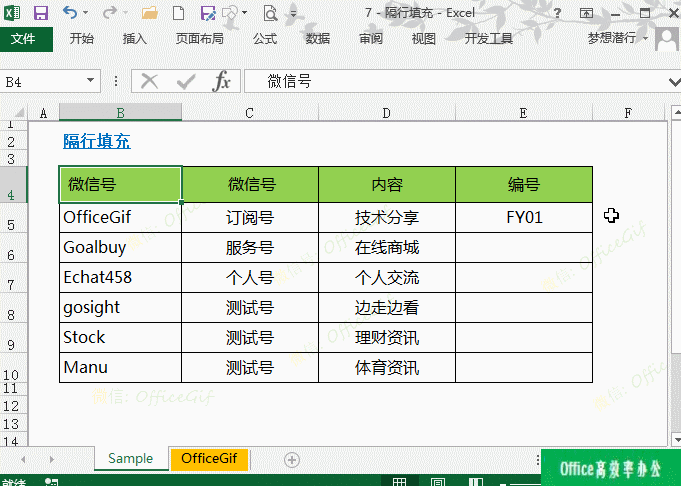Click the Insert Function fx icon

[222, 81]
